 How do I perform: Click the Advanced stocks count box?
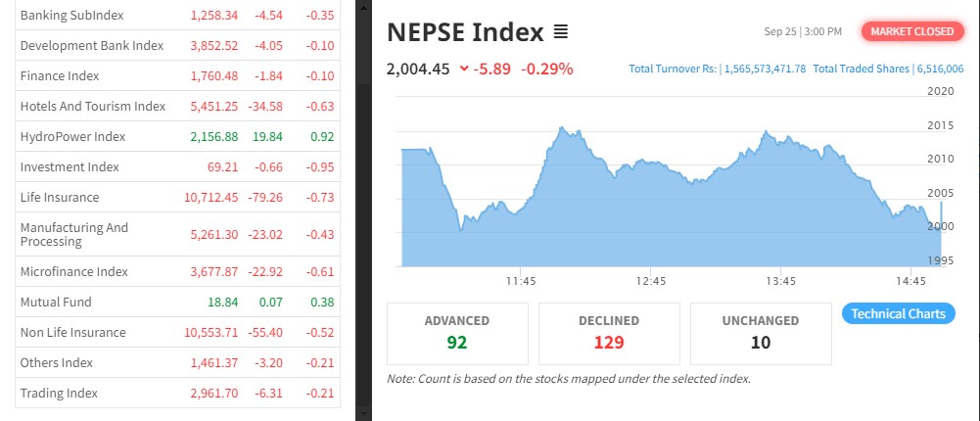(457, 333)
